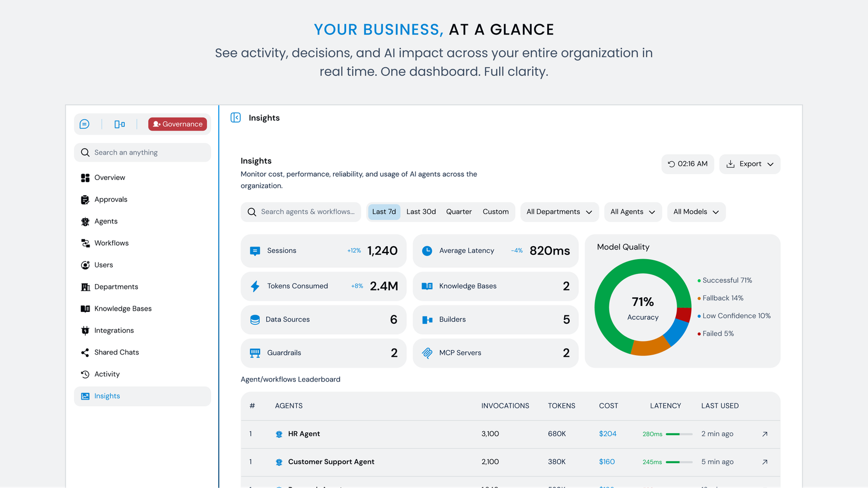The height and width of the screenshot is (488, 868).
Task: Open the HR Agent row arrow icon
Action: pos(764,434)
